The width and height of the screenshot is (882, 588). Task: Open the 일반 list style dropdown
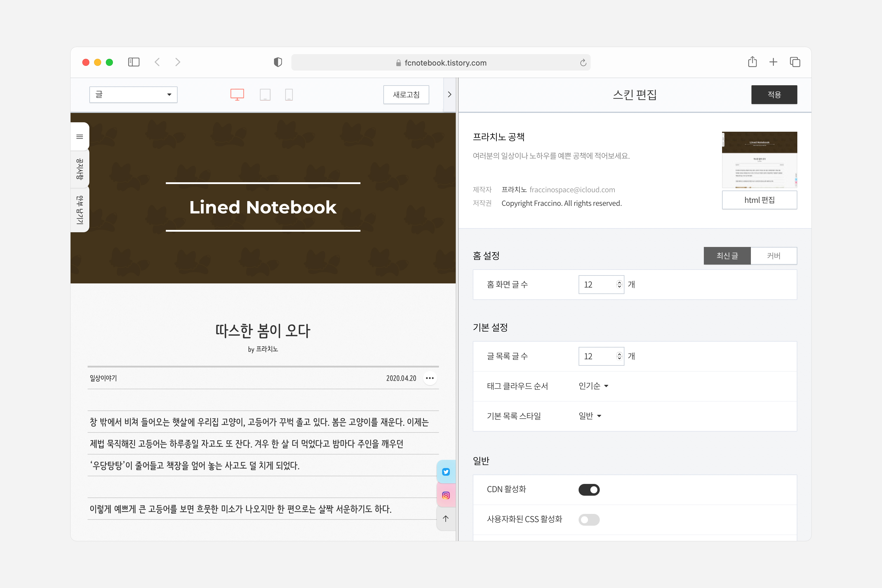point(589,416)
